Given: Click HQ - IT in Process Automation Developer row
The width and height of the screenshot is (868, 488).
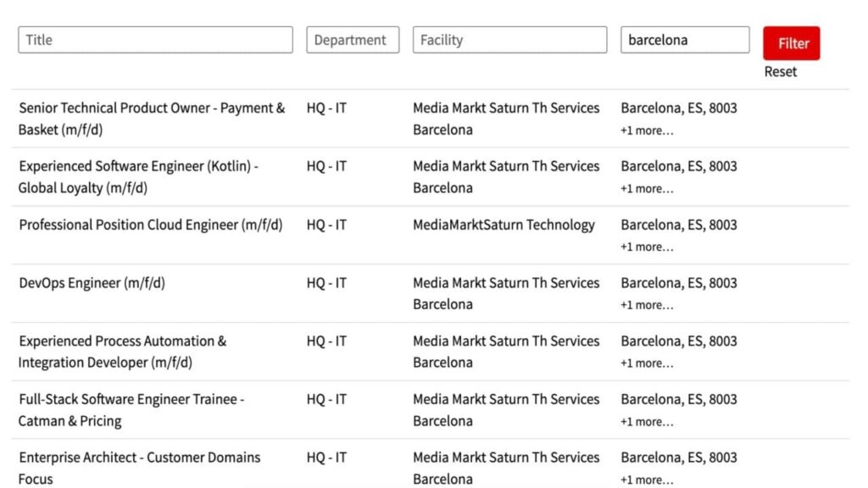Looking at the screenshot, I should (x=326, y=341).
